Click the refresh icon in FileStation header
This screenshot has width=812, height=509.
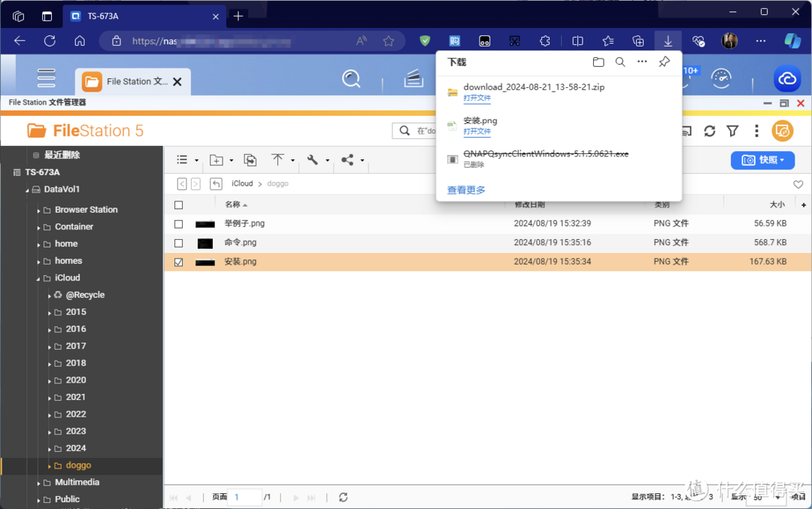tap(709, 131)
